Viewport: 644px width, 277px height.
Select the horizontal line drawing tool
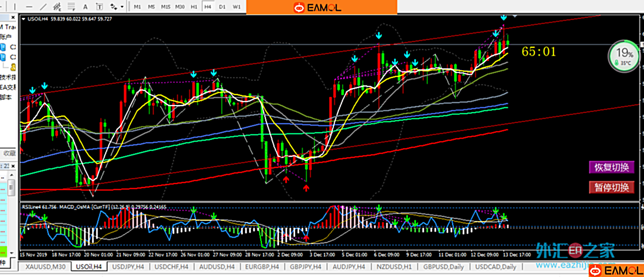click(29, 7)
